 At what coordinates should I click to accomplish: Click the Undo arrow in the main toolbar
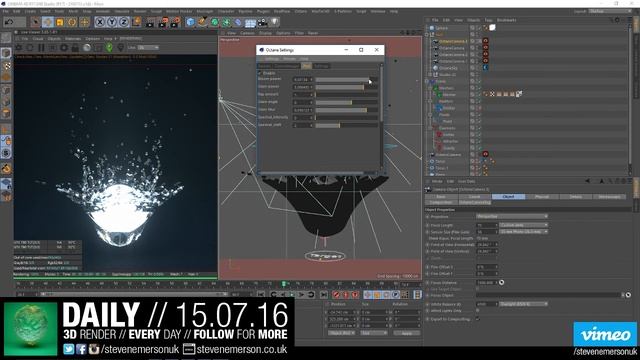[9, 22]
